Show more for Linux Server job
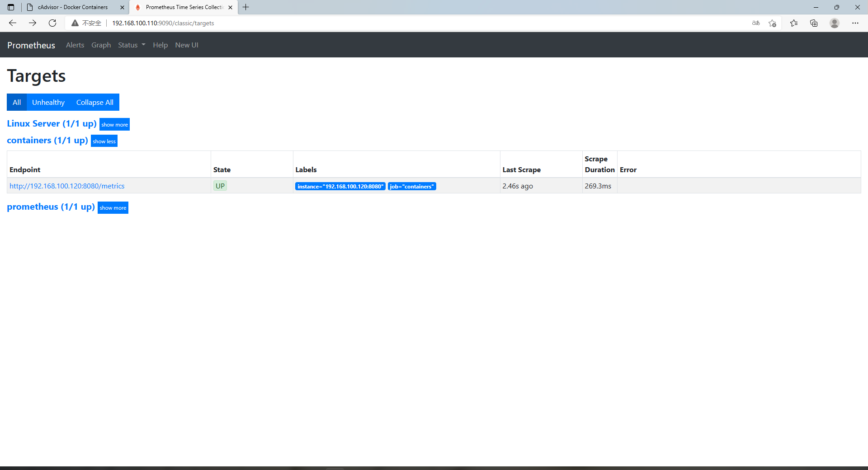 coord(114,124)
